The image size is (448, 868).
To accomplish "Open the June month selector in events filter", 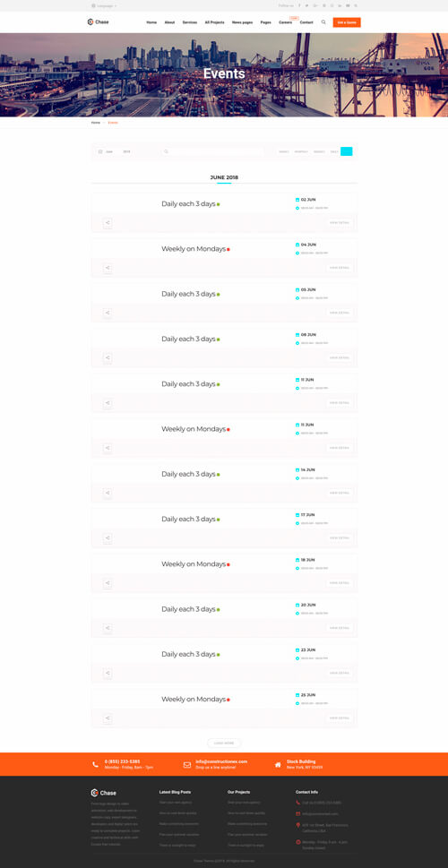I will [x=109, y=151].
